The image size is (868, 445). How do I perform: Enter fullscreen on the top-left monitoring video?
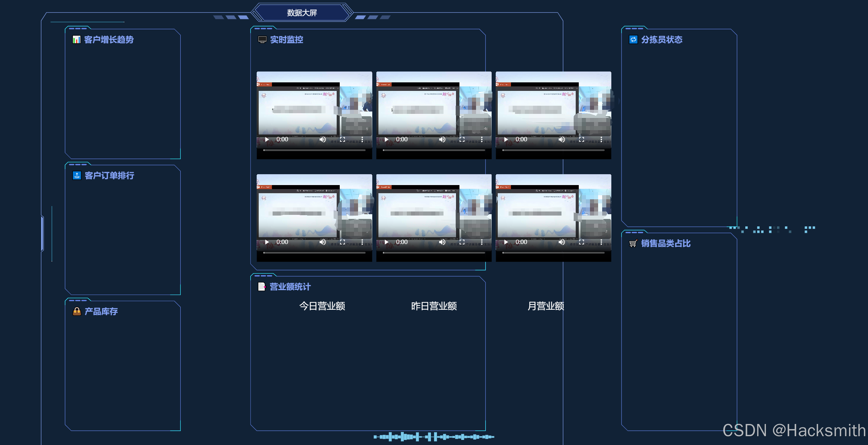coord(342,139)
